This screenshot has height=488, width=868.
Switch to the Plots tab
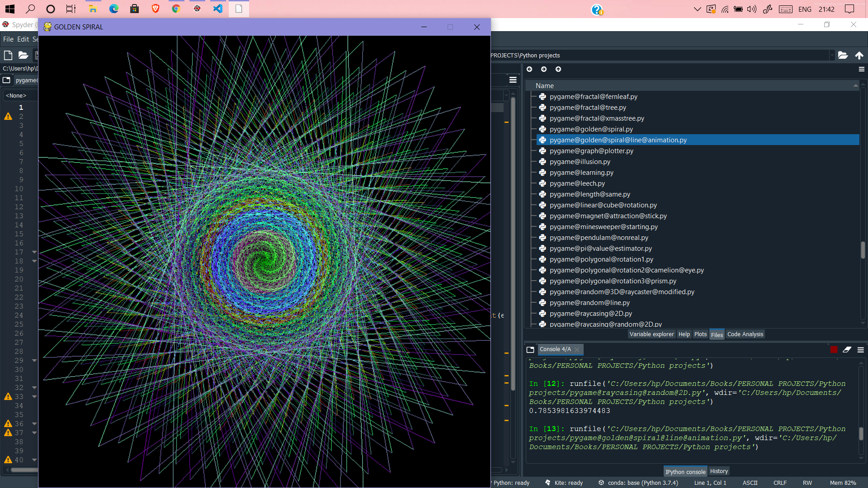click(x=700, y=334)
